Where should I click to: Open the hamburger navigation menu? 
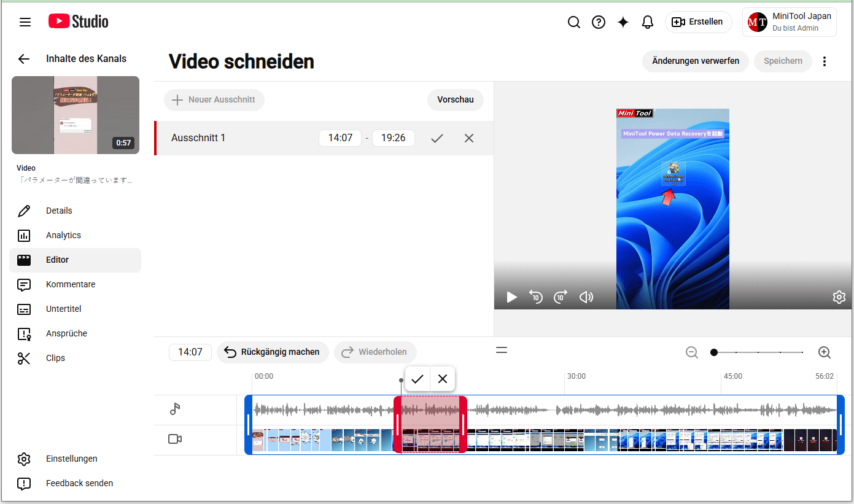(25, 22)
